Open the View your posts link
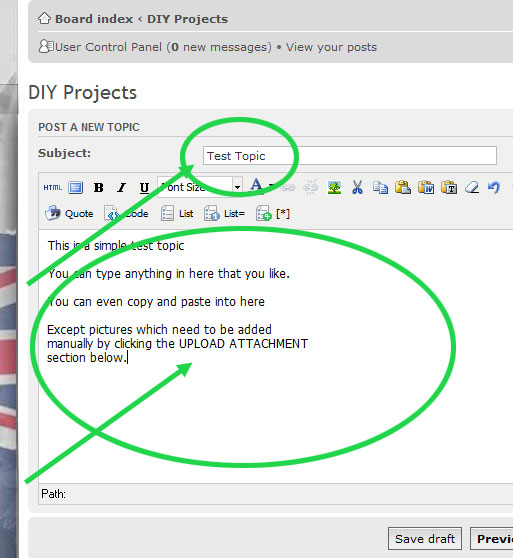The width and height of the screenshot is (513, 558). click(x=331, y=47)
